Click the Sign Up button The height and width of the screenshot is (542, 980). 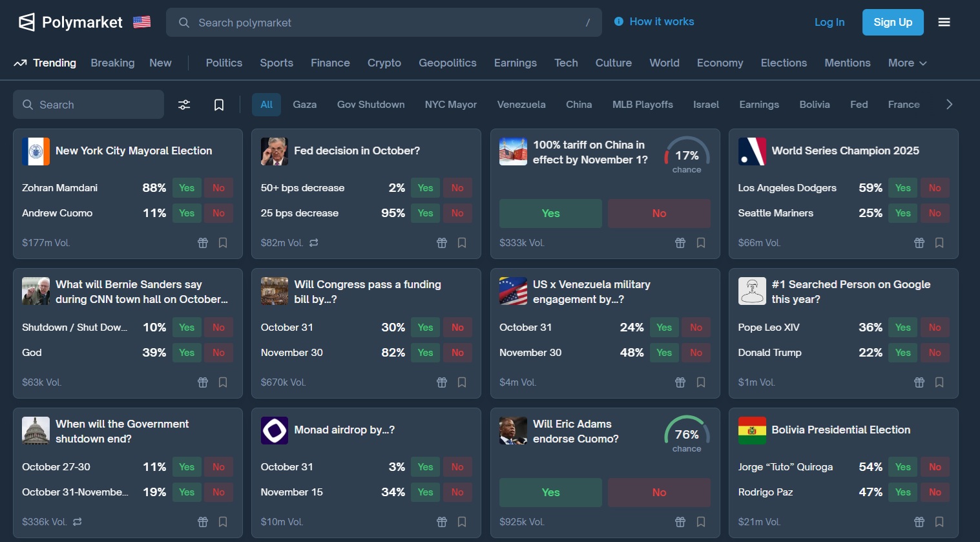tap(893, 22)
